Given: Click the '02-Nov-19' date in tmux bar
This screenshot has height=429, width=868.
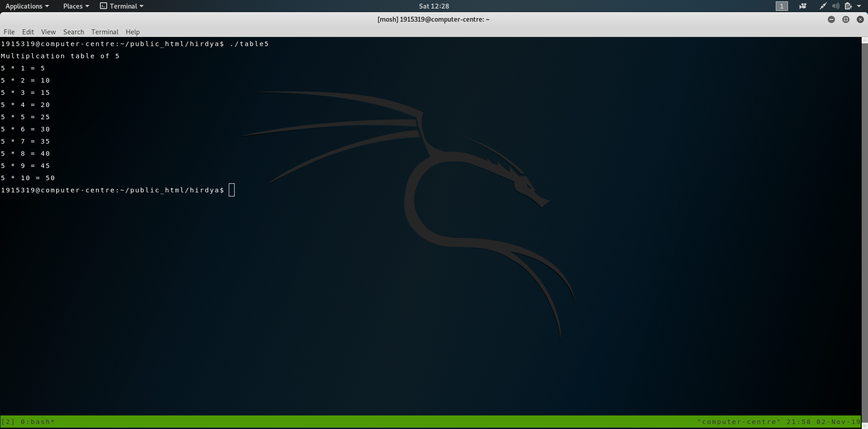Looking at the screenshot, I should pyautogui.click(x=838, y=422).
